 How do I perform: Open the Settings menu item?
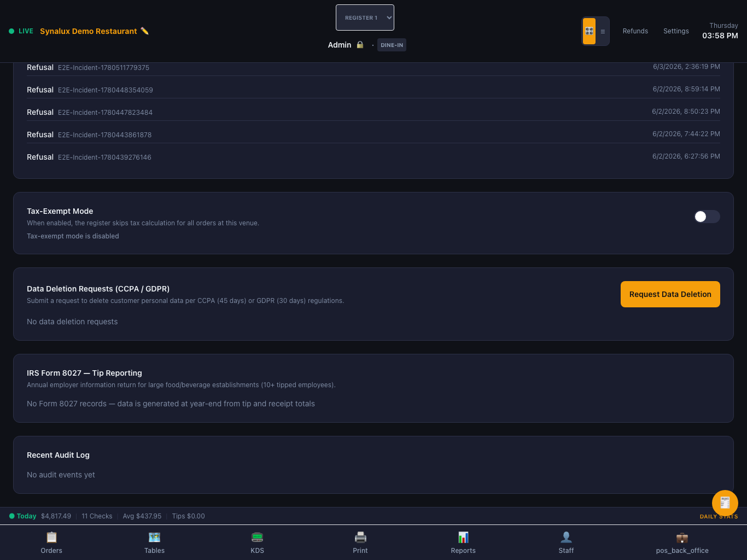pos(676,31)
